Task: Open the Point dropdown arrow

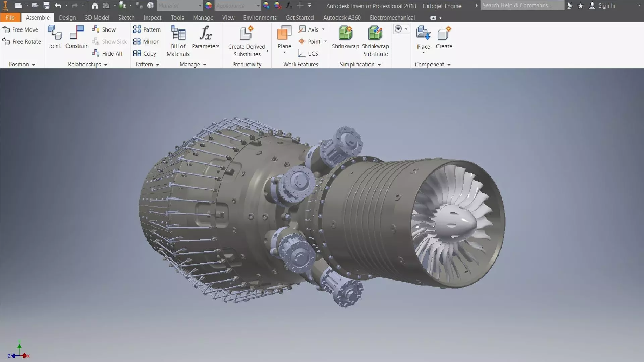Action: [325, 42]
